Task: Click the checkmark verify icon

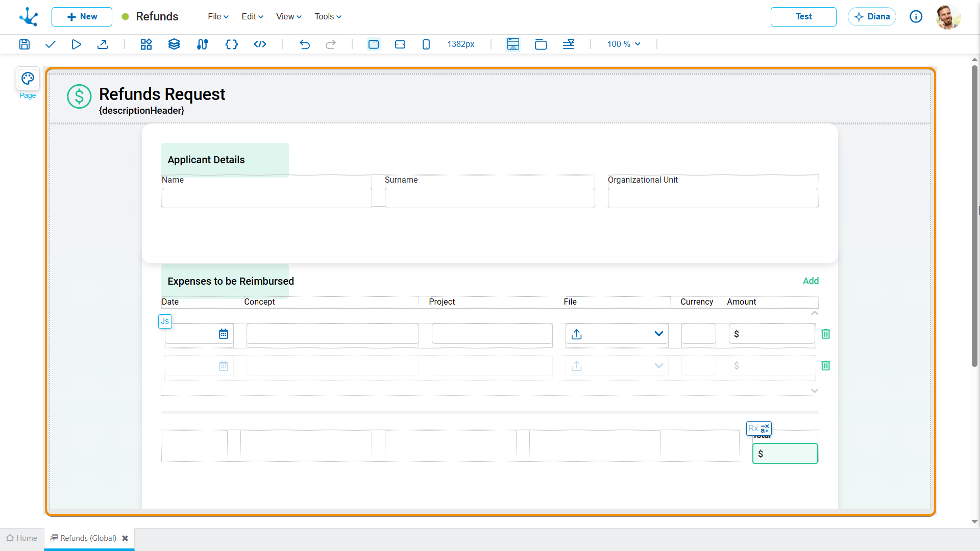Action: pyautogui.click(x=50, y=44)
